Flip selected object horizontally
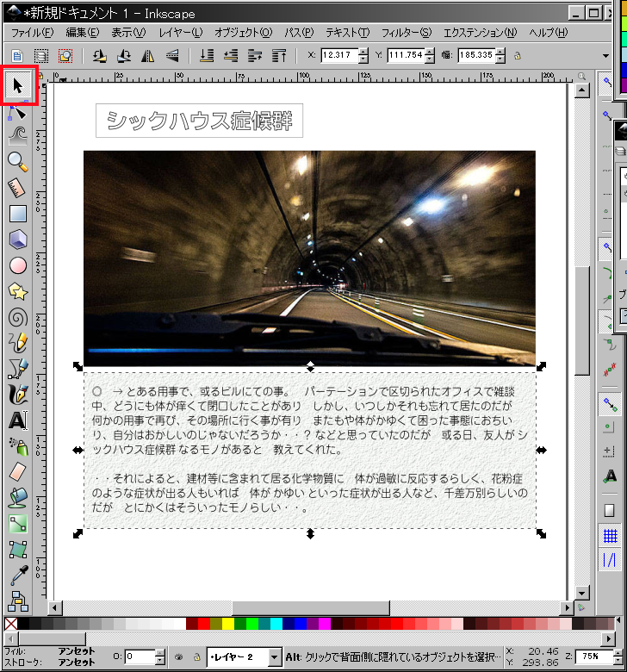627x672 pixels. (148, 56)
